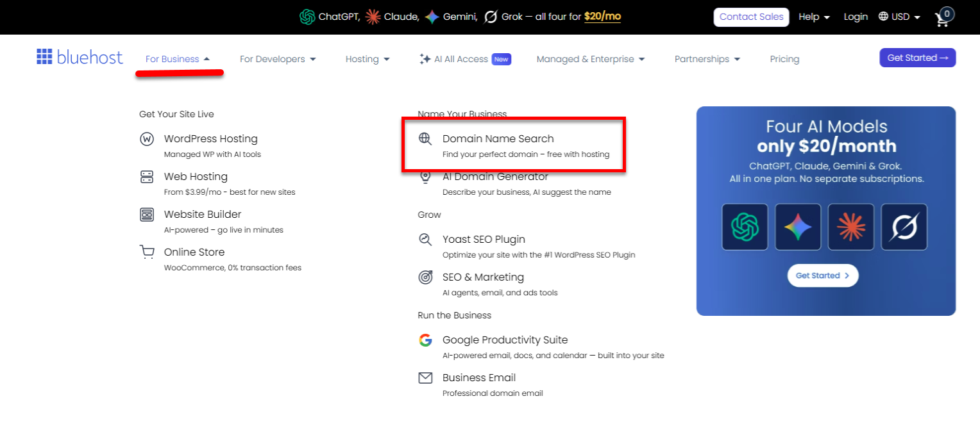Expand the Hosting dropdown
Screen dimensions: 980x435
367,59
